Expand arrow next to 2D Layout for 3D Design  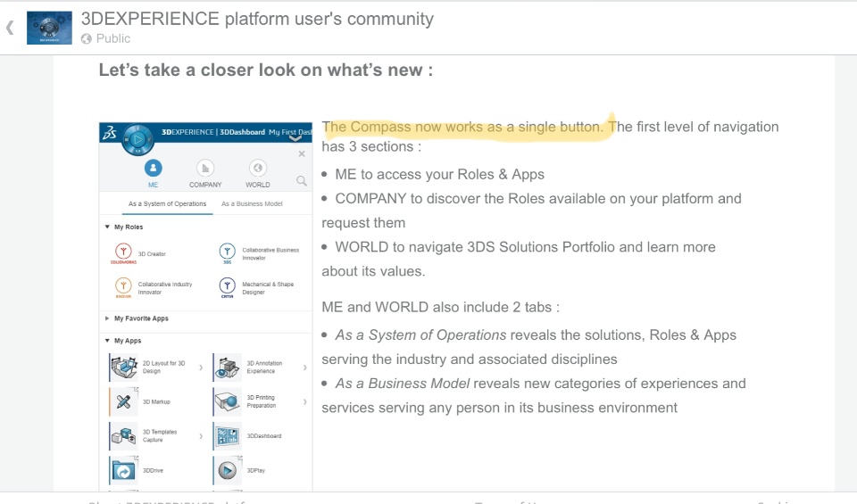point(201,368)
